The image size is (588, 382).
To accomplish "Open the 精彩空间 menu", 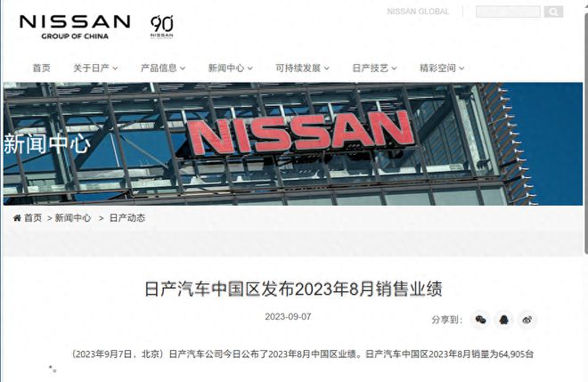I will click(442, 68).
